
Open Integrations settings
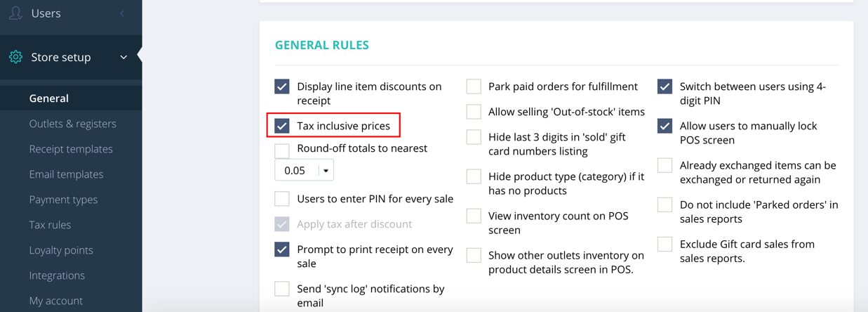click(57, 275)
